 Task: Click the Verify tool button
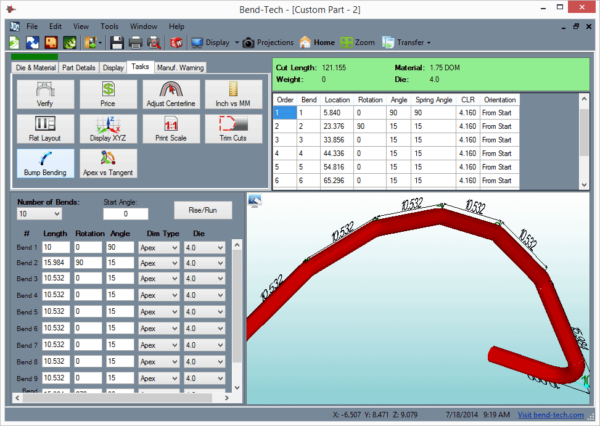point(43,95)
